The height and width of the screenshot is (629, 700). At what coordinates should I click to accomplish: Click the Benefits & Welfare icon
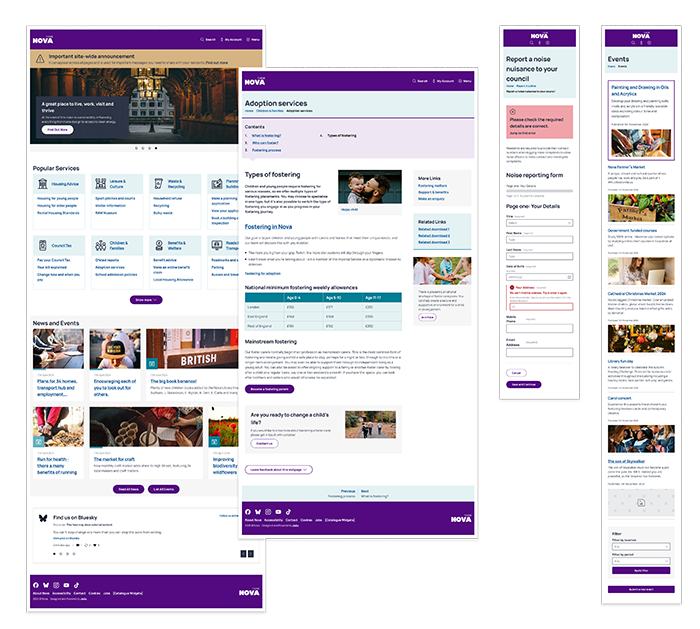[x=159, y=245]
